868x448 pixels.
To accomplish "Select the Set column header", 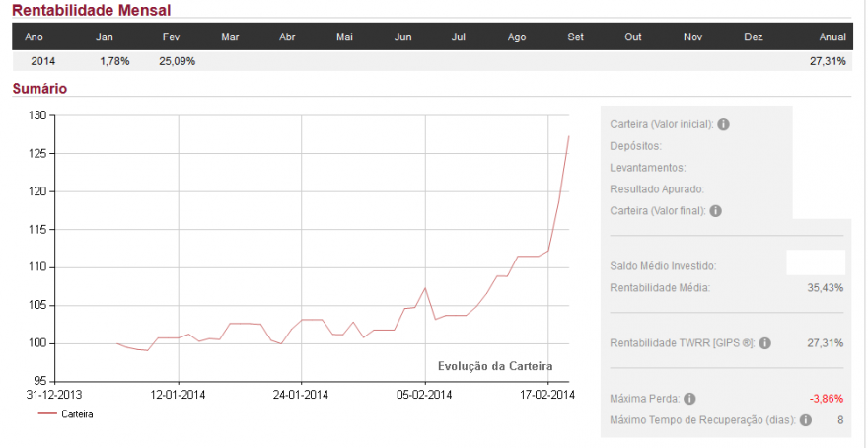I will [575, 37].
